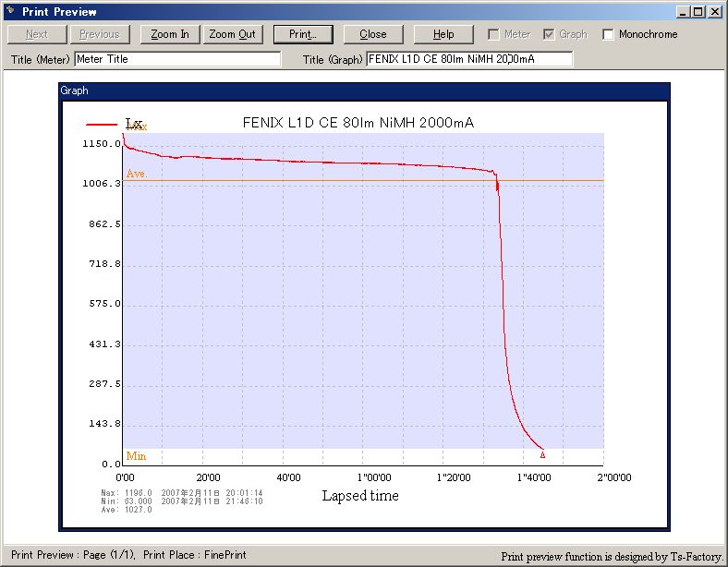This screenshot has height=567, width=728.
Task: Click the 287.5 Y-axis value
Action: [104, 384]
